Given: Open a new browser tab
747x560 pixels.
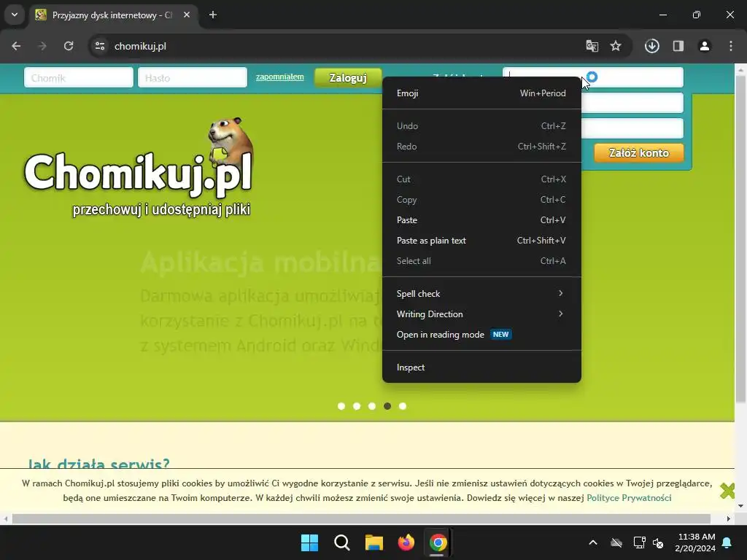Looking at the screenshot, I should coord(213,15).
